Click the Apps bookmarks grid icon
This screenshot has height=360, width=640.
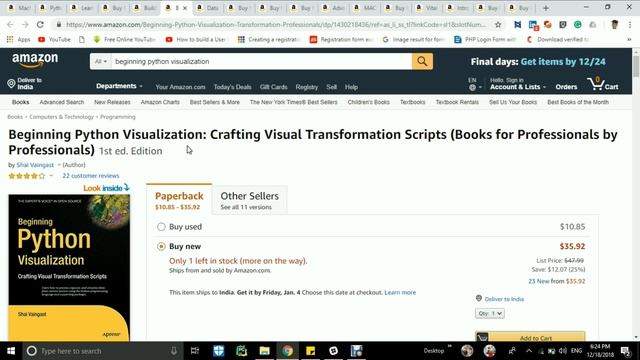(x=10, y=39)
